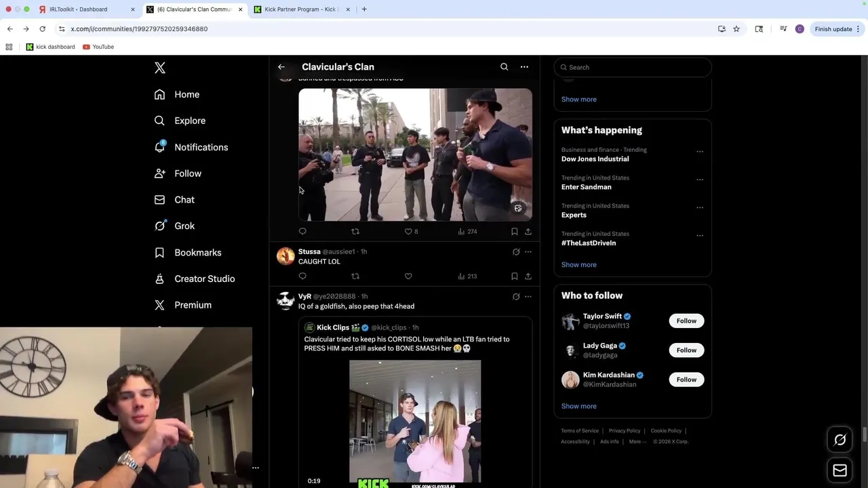Image resolution: width=868 pixels, height=488 pixels.
Task: Click Grok action icon on VyR's post
Action: [516, 297]
